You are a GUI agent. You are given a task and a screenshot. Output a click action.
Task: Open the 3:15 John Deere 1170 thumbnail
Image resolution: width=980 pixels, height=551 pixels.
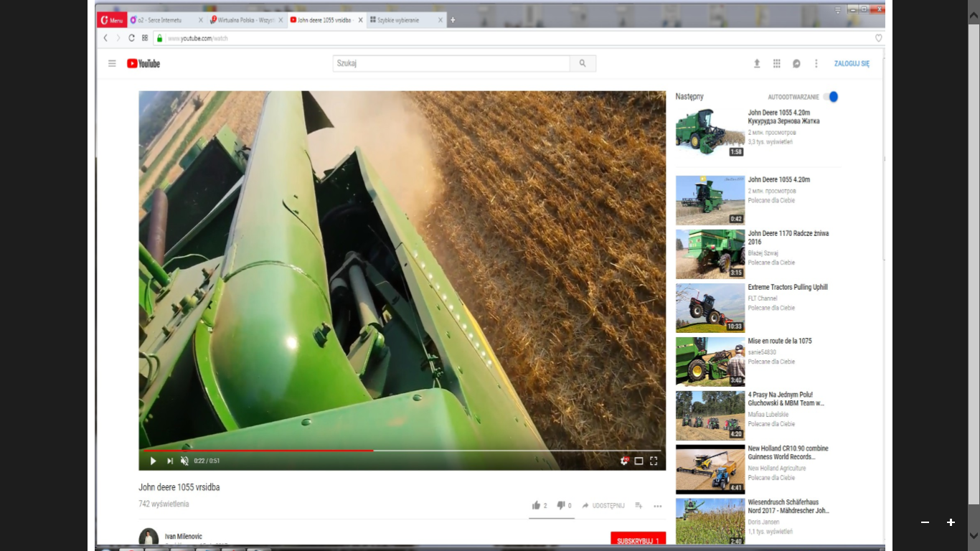(x=710, y=254)
